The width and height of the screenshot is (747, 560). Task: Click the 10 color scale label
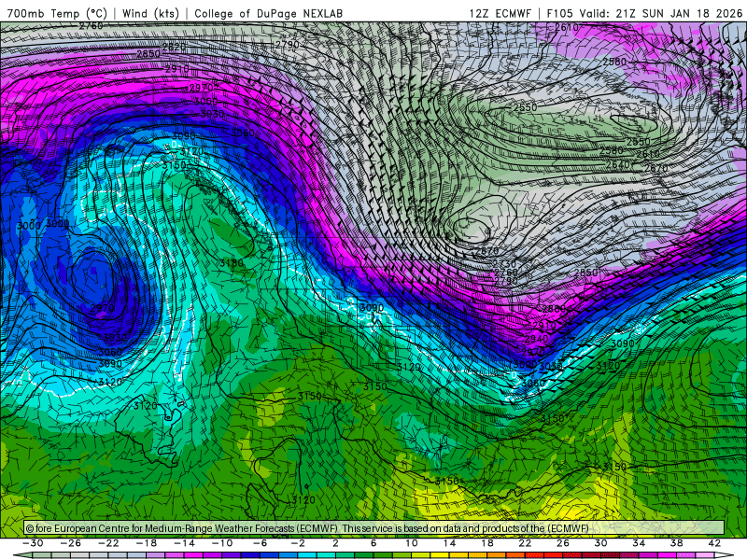(x=411, y=543)
